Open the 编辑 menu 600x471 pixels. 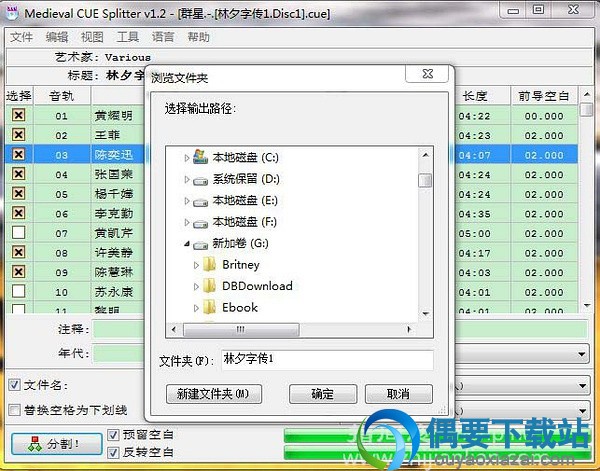(57, 37)
